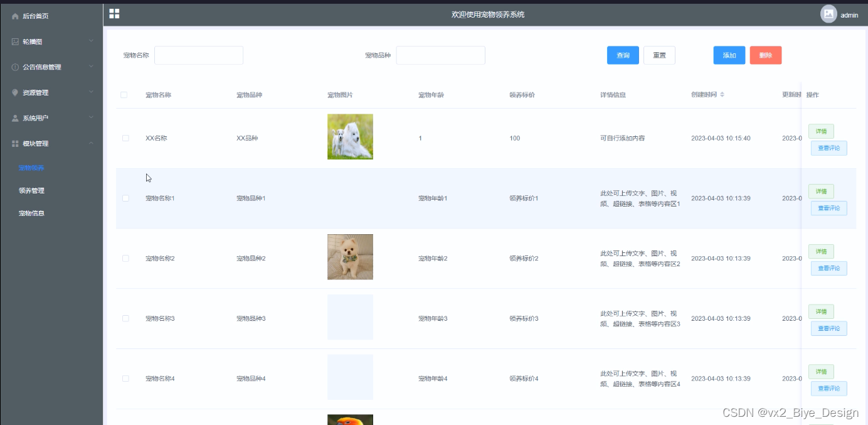Focus the 宠物名称 search input
The image size is (868, 425).
point(199,55)
